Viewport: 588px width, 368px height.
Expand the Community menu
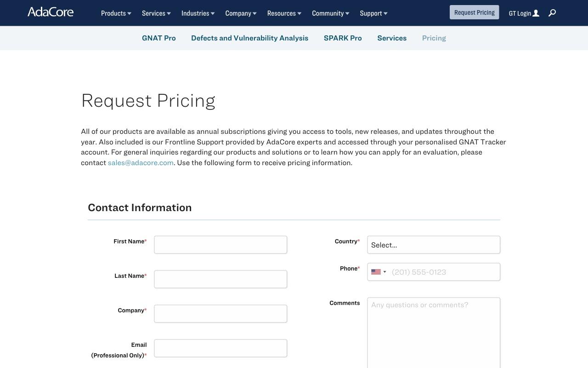[331, 13]
